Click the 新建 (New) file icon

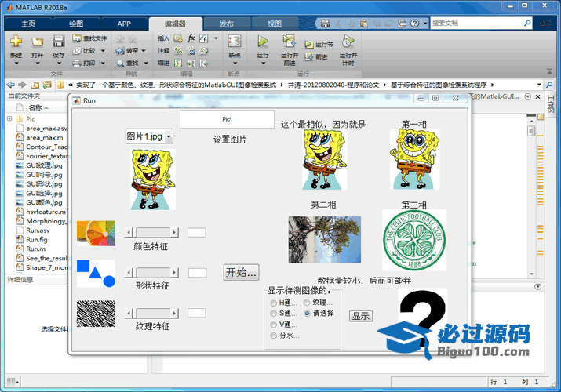point(16,42)
